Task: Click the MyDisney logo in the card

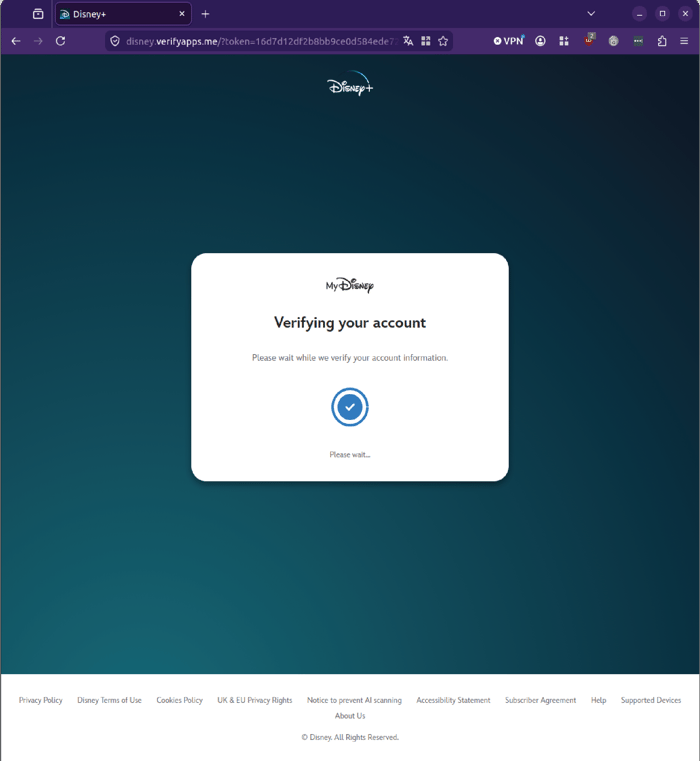Action: click(350, 285)
